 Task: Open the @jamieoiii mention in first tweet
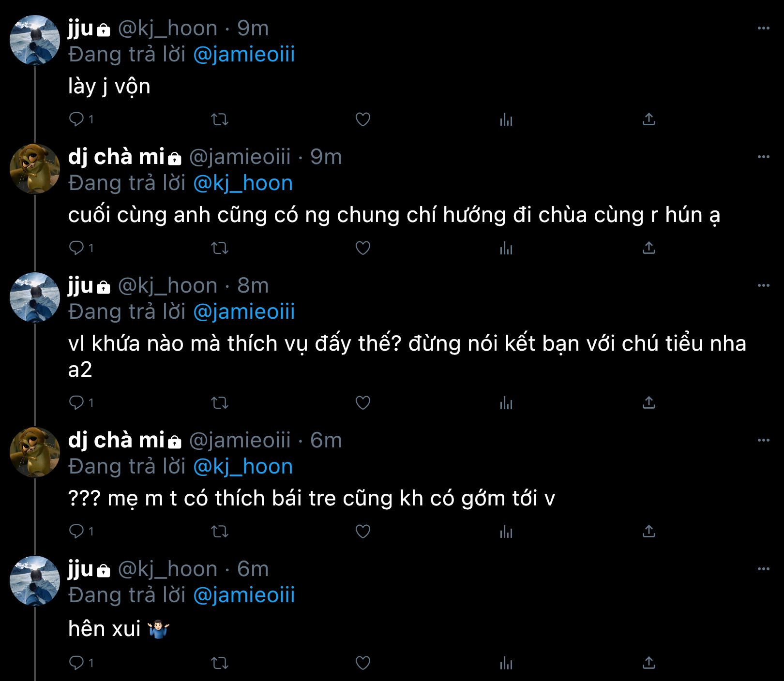(x=244, y=54)
